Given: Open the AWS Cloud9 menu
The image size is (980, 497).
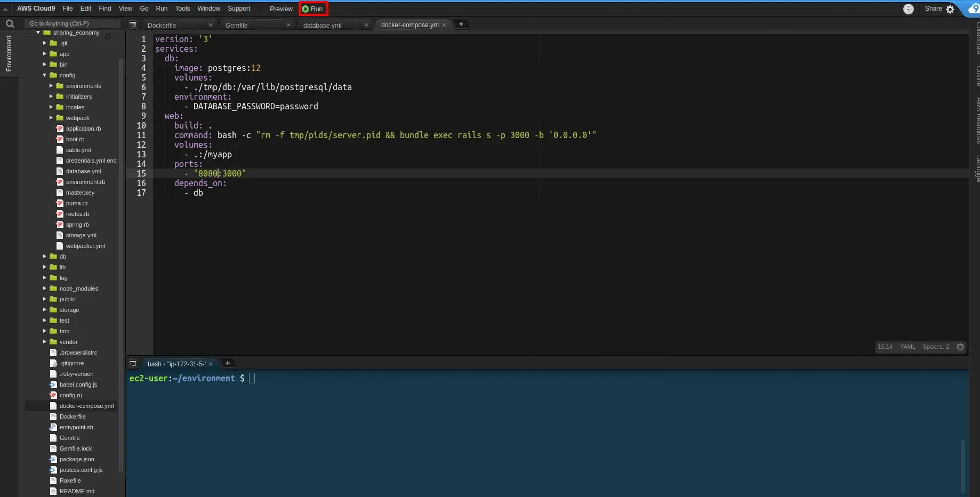Looking at the screenshot, I should click(36, 9).
